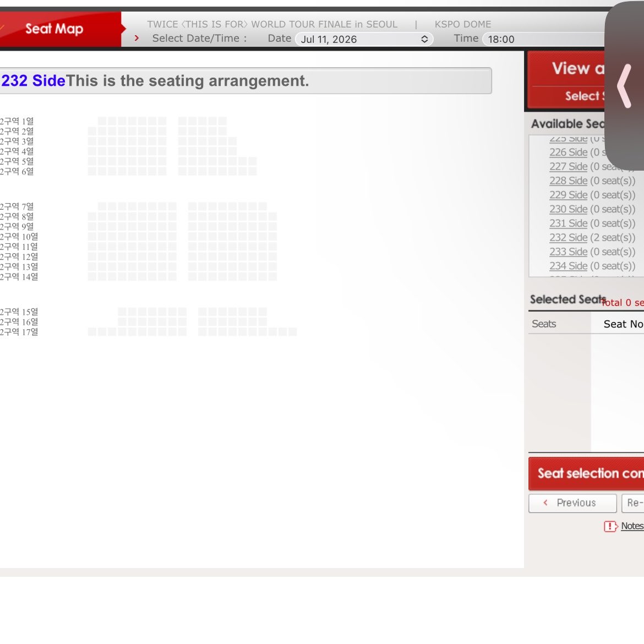Click the 232 Side heading text
644x644 pixels.
coord(33,80)
